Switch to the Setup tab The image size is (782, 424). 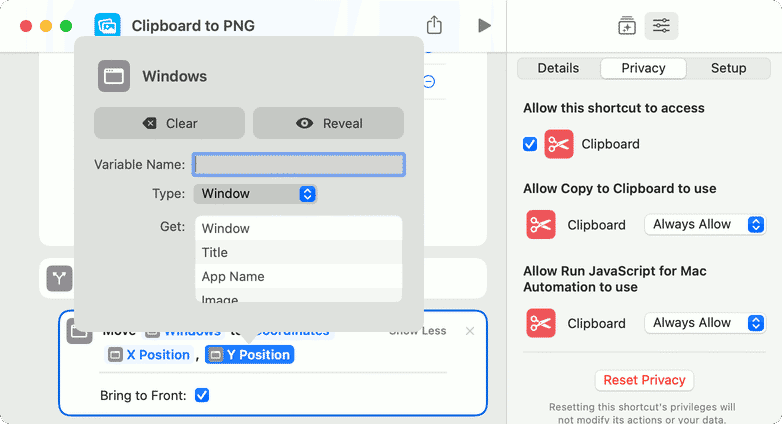pyautogui.click(x=728, y=68)
